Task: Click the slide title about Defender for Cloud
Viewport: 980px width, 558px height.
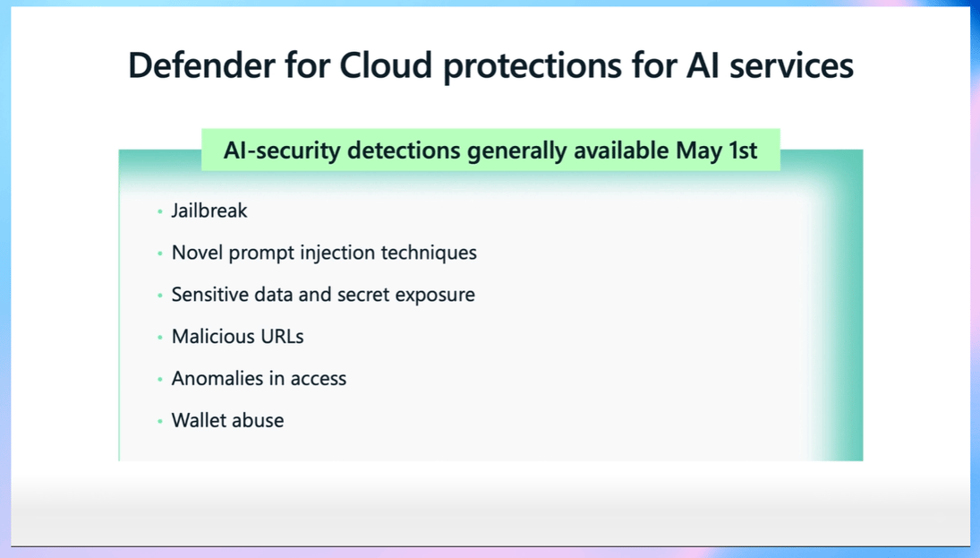Action: click(x=490, y=65)
